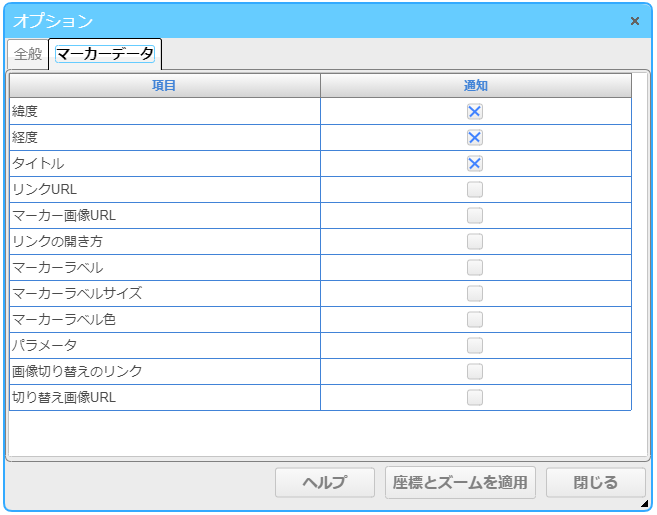
Task: Enable notification for リンクURL
Action: pos(475,189)
